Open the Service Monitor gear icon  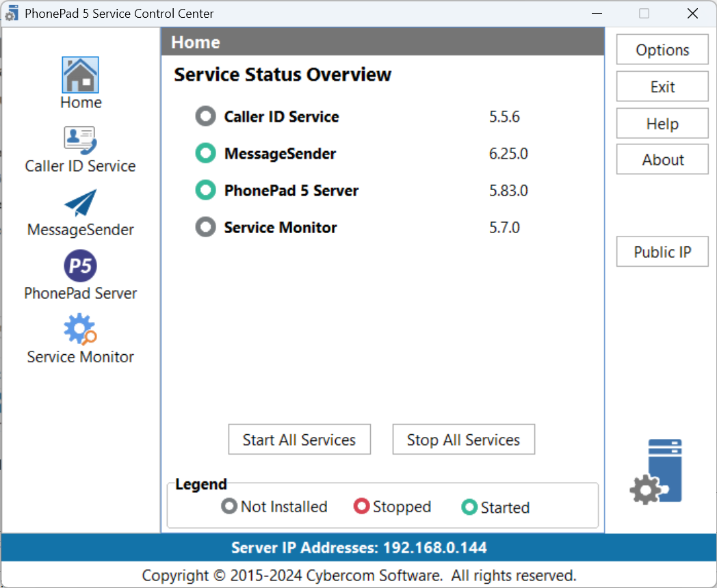pyautogui.click(x=80, y=329)
